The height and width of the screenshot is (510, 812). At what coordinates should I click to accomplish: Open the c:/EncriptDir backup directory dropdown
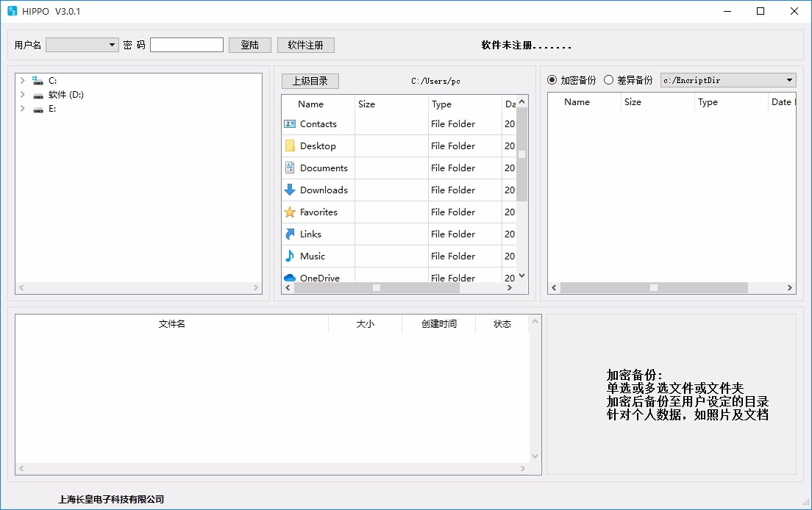point(728,80)
